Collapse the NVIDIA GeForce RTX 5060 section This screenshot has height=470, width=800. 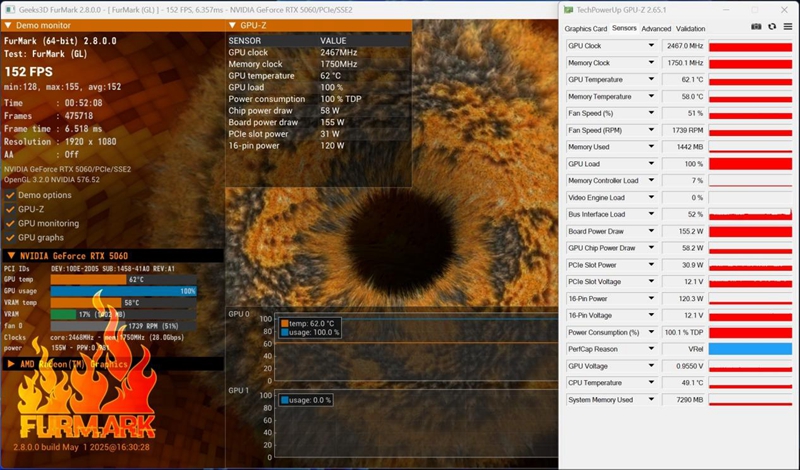tap(11, 255)
